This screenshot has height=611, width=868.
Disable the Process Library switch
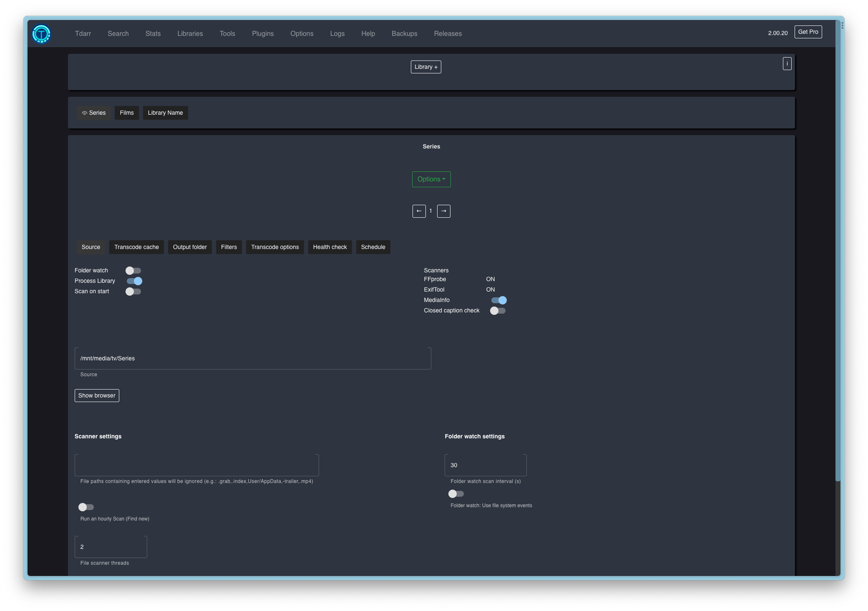134,281
